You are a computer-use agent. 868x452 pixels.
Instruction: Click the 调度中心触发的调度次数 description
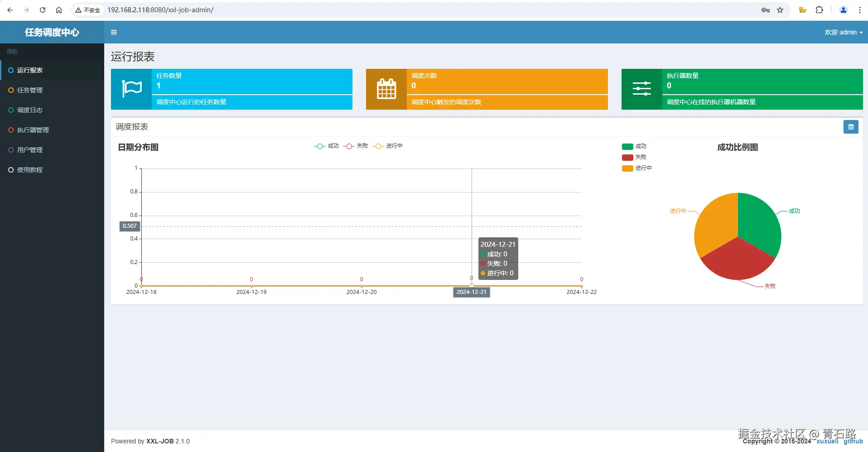446,102
